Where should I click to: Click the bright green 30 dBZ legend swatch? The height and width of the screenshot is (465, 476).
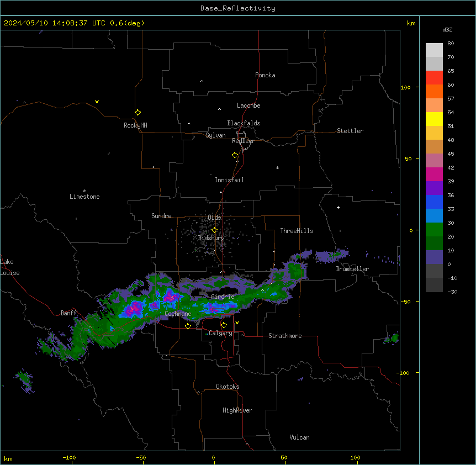[434, 230]
